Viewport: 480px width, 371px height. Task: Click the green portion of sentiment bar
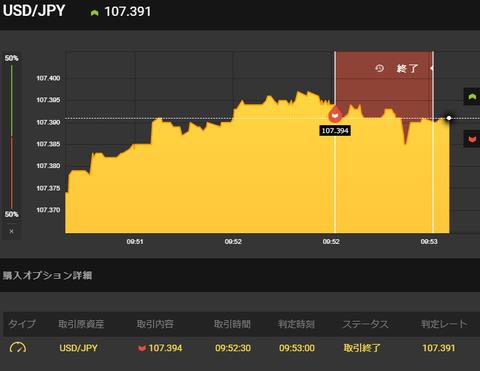pyautogui.click(x=12, y=101)
